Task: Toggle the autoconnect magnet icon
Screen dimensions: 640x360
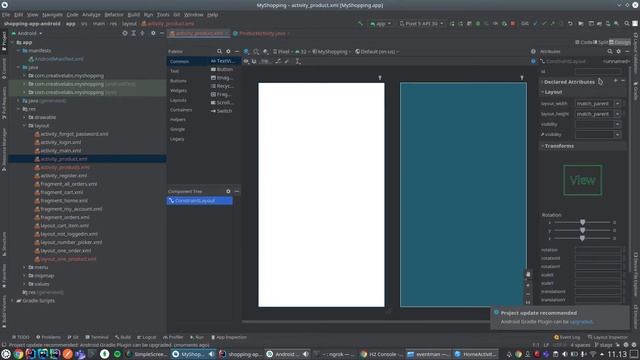Action: tap(254, 61)
